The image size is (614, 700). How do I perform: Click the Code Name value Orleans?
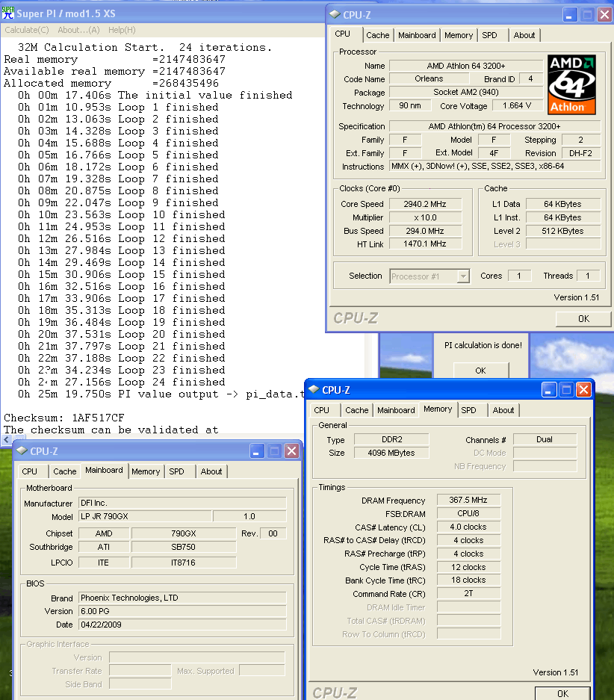[x=428, y=79]
